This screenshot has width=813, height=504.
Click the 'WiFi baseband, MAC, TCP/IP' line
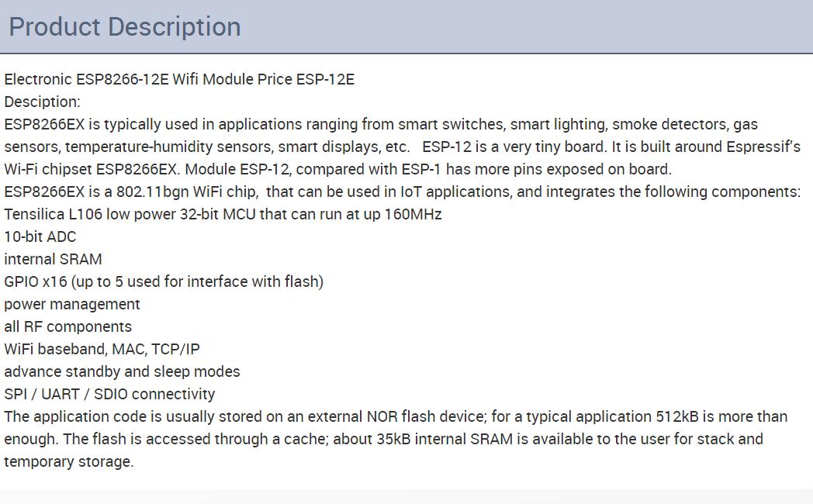pyautogui.click(x=102, y=349)
